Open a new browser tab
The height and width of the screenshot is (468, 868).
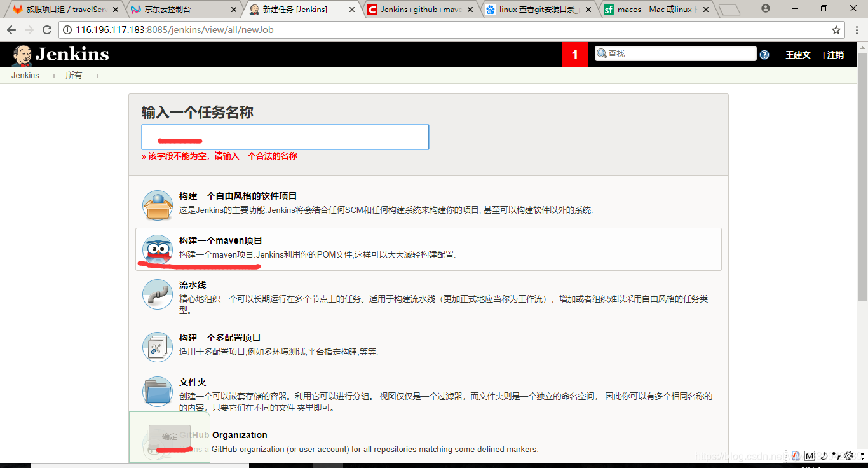point(729,10)
